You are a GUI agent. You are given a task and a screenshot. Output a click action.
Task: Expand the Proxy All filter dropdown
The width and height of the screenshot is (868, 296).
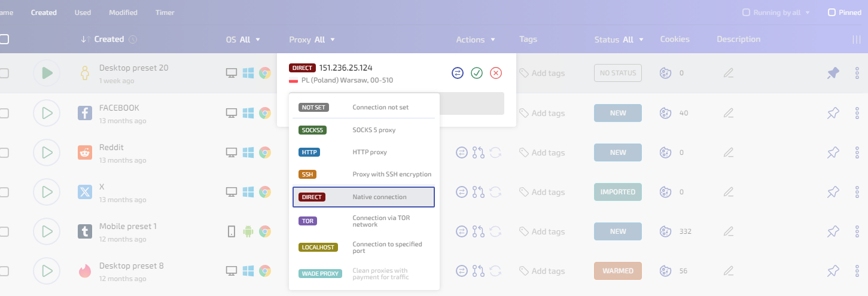coord(312,40)
